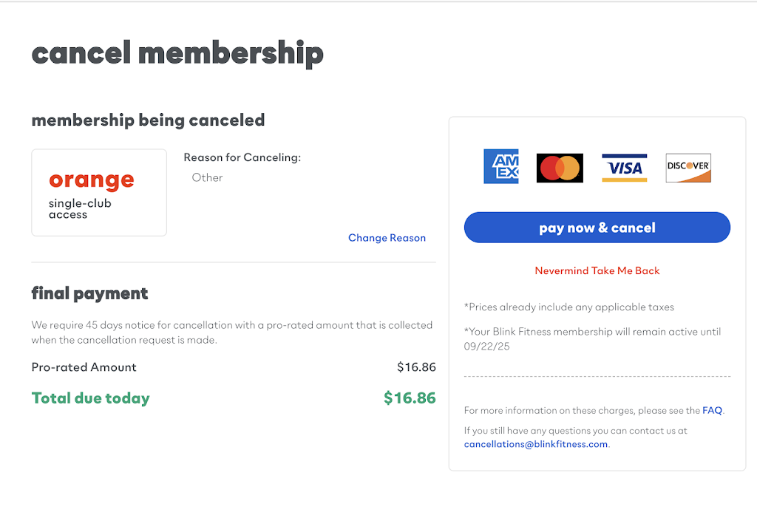
Task: Click the 45 days notice paragraph
Action: pos(231,332)
